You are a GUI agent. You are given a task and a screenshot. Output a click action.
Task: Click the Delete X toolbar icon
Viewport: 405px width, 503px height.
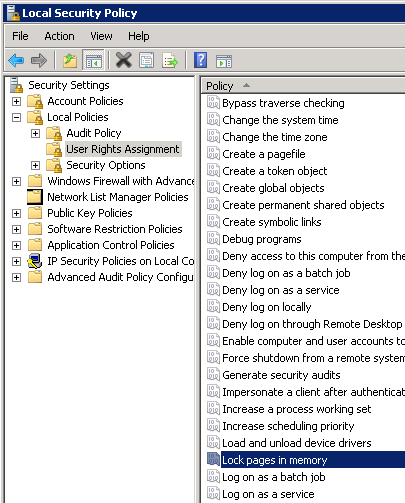(124, 60)
